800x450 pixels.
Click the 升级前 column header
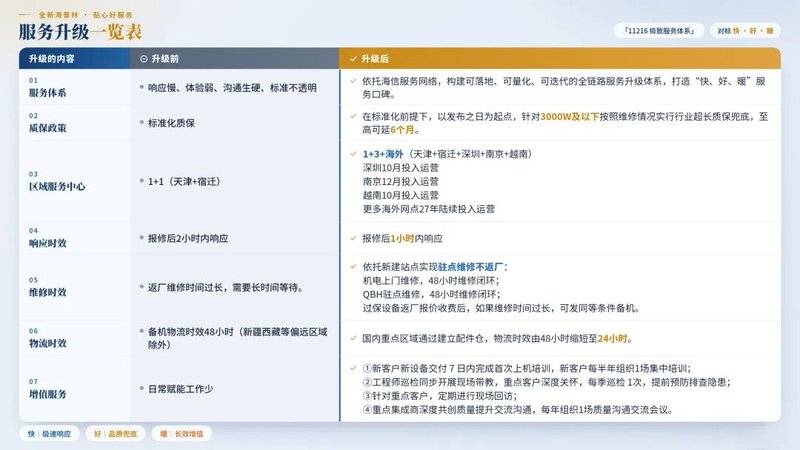click(x=234, y=59)
